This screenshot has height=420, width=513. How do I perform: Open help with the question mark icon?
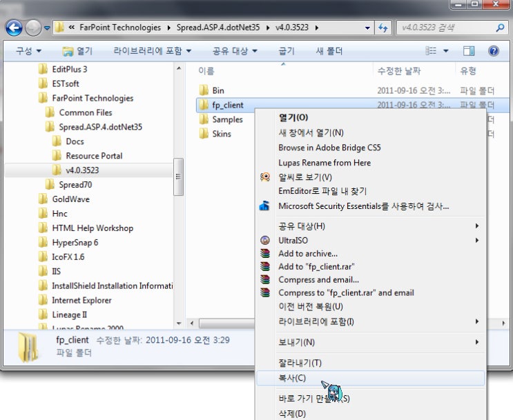click(x=494, y=50)
